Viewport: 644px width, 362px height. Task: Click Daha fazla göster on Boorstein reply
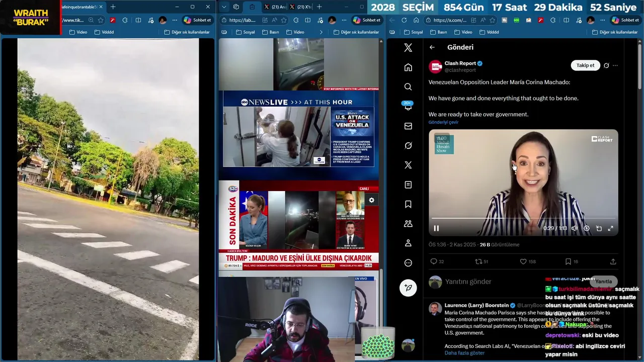click(x=464, y=353)
